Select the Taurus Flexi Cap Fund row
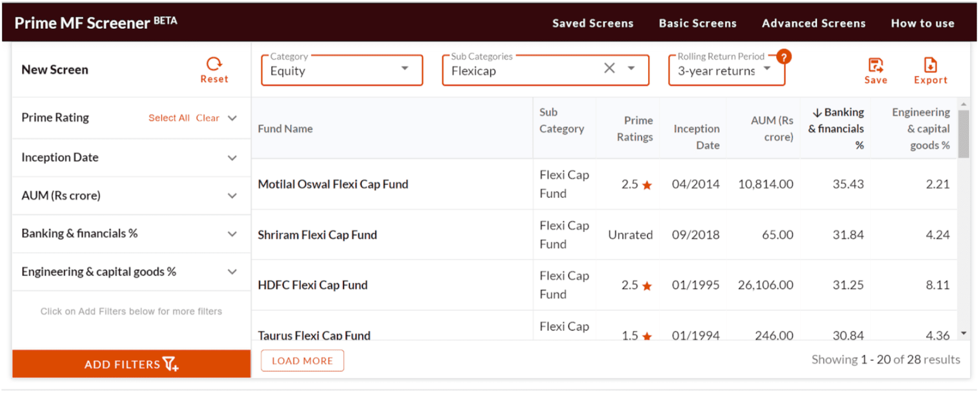This screenshot has height=394, width=980. [x=604, y=326]
